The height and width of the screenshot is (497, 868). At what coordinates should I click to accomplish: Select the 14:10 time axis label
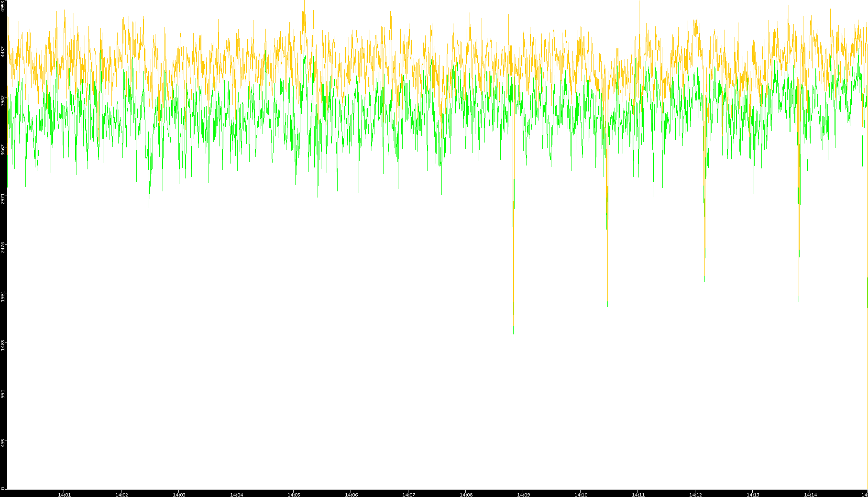581,495
